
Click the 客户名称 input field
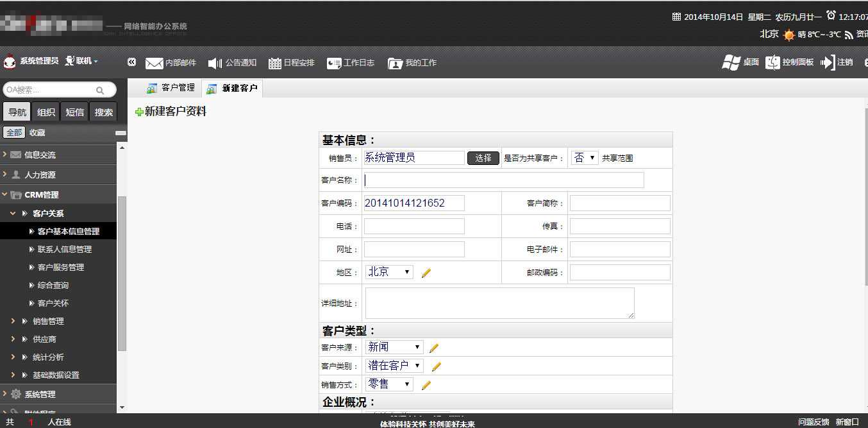[504, 180]
